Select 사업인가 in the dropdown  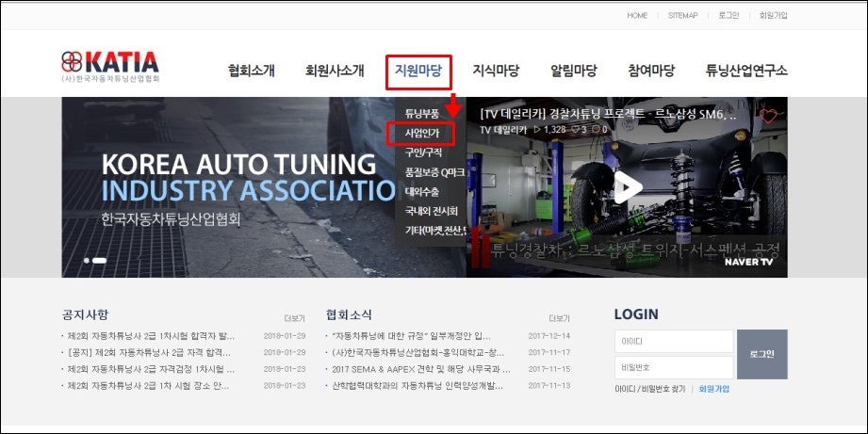422,134
